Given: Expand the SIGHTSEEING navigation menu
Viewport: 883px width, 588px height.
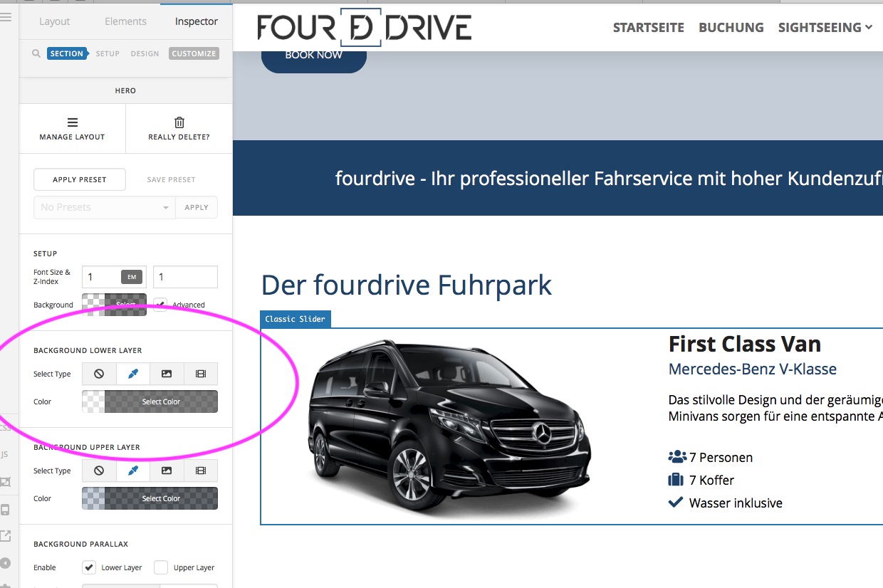Looking at the screenshot, I should pos(825,28).
